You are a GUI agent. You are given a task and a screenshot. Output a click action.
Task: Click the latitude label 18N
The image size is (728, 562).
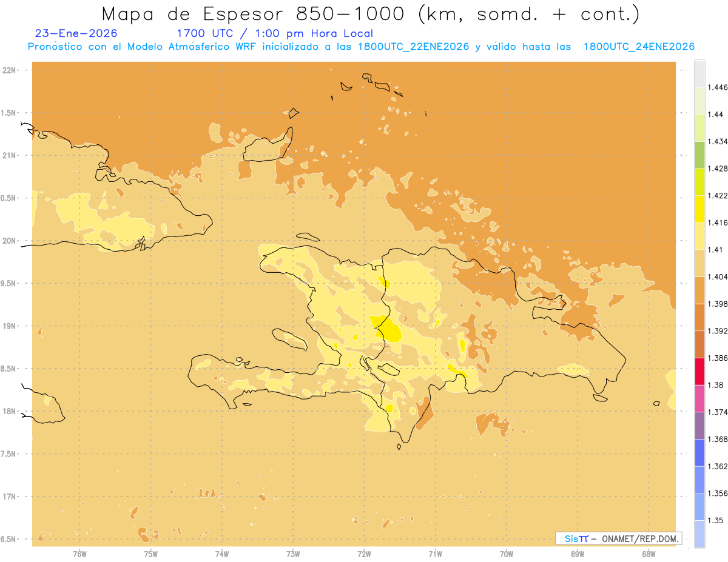click(x=10, y=411)
